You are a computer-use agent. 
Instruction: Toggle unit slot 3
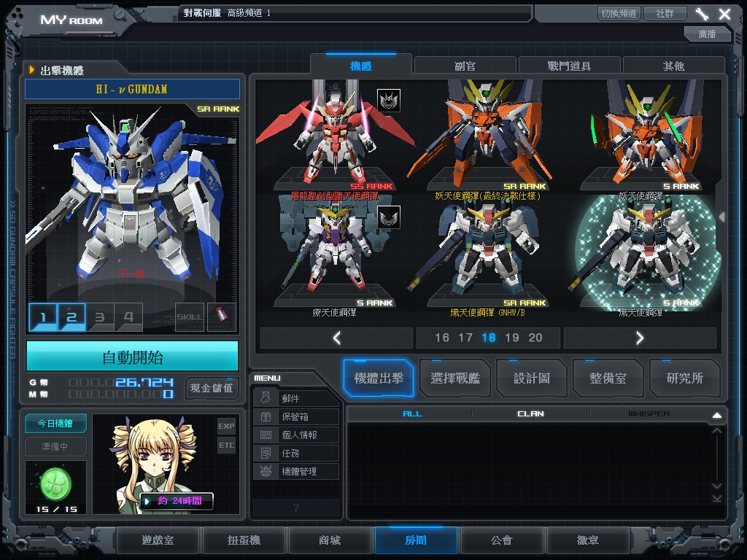pos(100,317)
